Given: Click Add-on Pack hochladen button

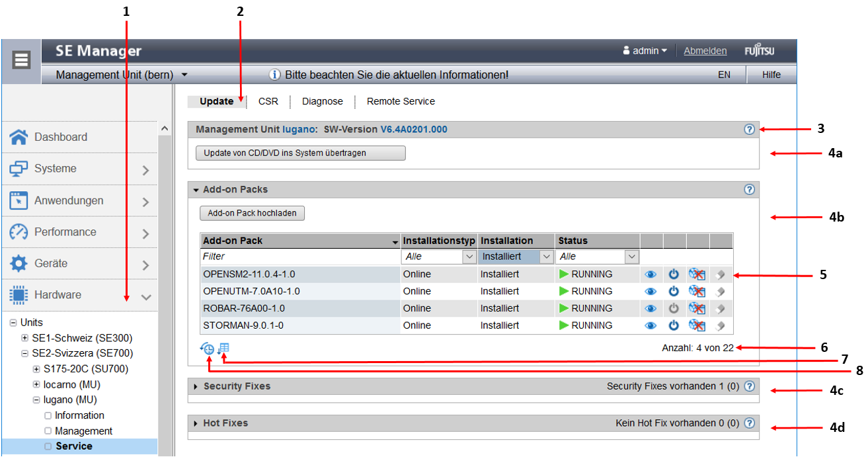Looking at the screenshot, I should (252, 214).
